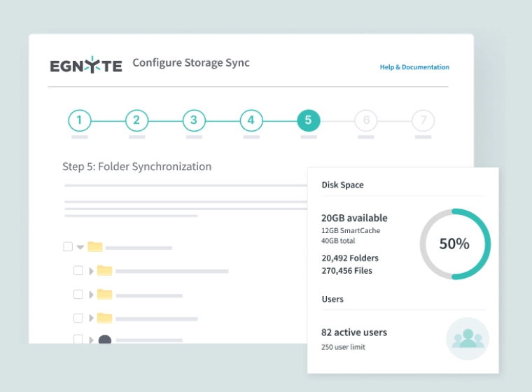Click the 50% disk usage ring
The height and width of the screenshot is (392, 532).
pos(454,244)
